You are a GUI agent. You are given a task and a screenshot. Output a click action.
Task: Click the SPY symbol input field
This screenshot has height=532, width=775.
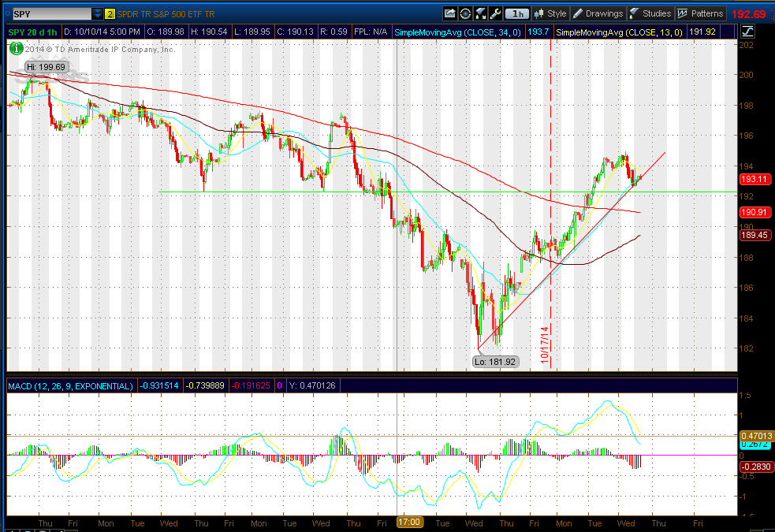pyautogui.click(x=51, y=14)
